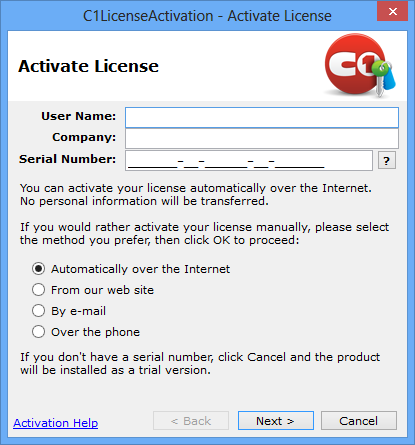Click the trial version information paragraph

click(x=200, y=363)
